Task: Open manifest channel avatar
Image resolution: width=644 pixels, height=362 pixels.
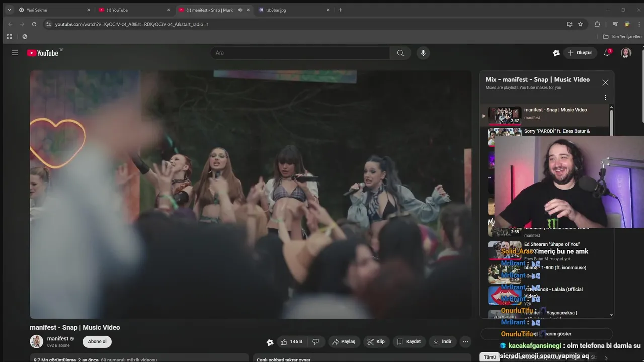Action: (36, 342)
